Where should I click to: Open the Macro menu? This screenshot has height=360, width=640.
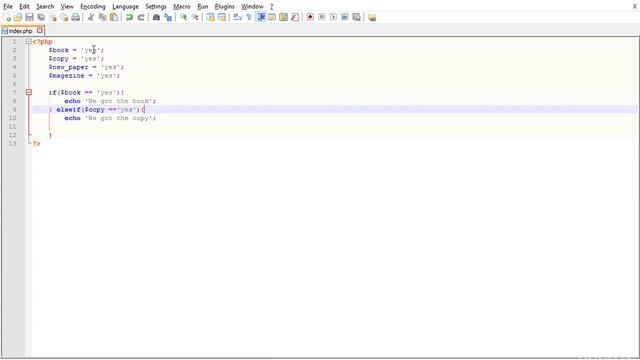click(x=182, y=7)
